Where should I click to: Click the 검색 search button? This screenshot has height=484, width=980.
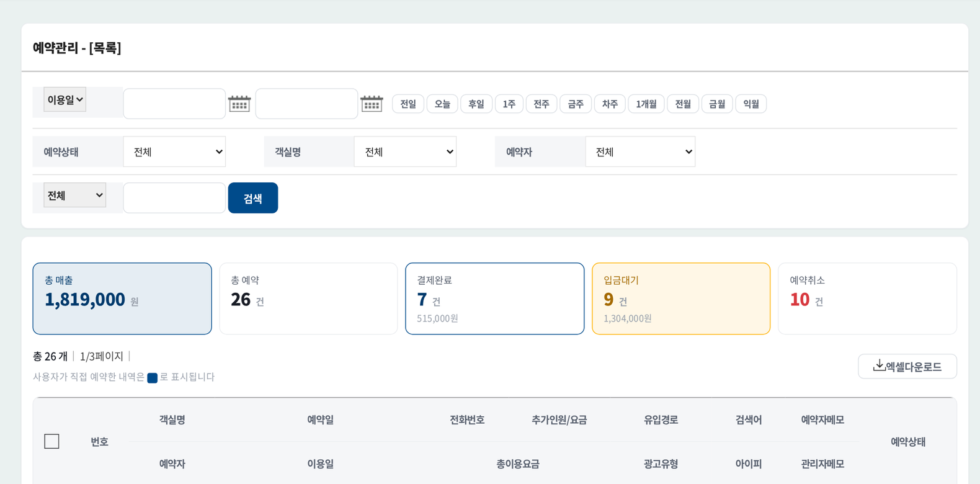click(253, 198)
